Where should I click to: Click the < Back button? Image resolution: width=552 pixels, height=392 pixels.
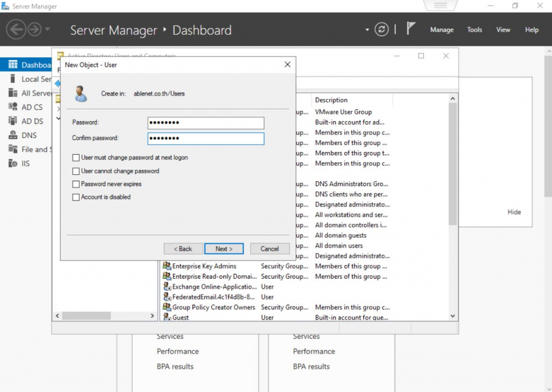(183, 249)
